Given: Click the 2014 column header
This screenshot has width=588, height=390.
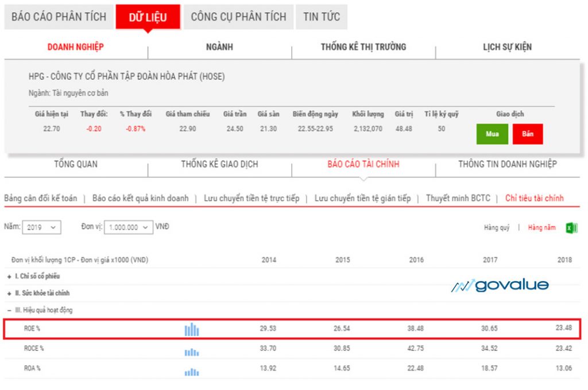Looking at the screenshot, I should point(269,260).
